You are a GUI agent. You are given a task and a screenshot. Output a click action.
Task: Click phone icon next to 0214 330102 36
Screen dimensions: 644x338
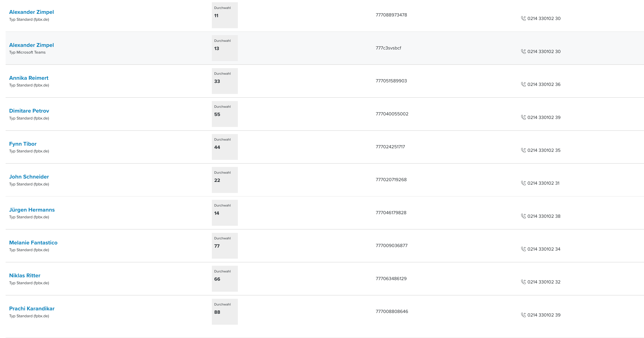point(523,84)
